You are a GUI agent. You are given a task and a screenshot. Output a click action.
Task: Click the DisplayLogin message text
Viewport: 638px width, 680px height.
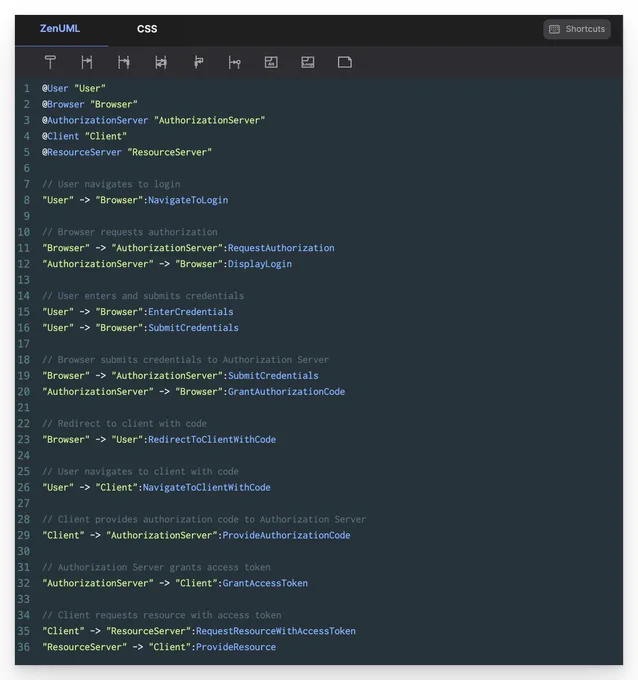tap(260, 264)
